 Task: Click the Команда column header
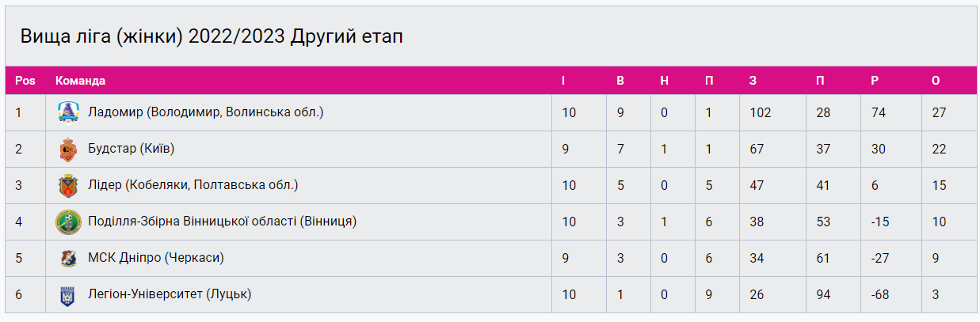point(80,81)
